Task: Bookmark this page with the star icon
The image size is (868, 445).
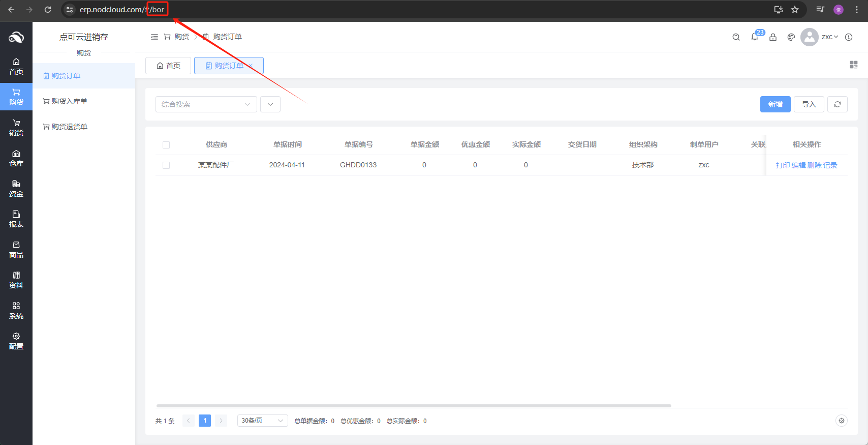Action: (x=795, y=10)
